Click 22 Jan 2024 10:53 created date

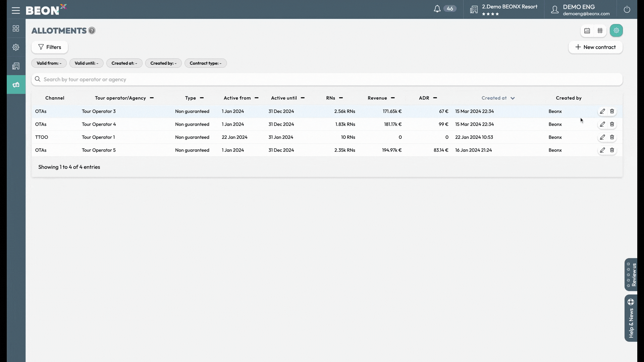[x=474, y=137]
